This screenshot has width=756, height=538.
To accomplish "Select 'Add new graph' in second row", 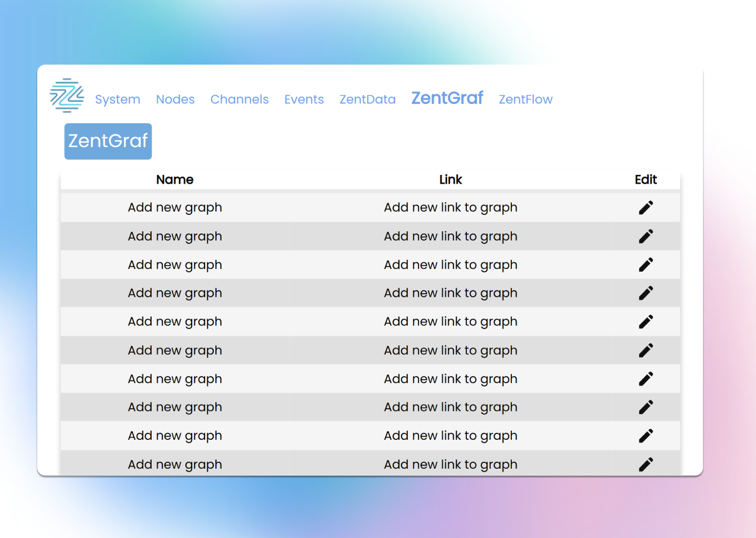I will [x=175, y=237].
